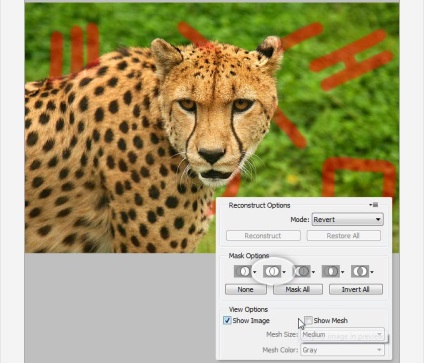Expand arrow beside Subtract from Selection icon

(x=313, y=272)
